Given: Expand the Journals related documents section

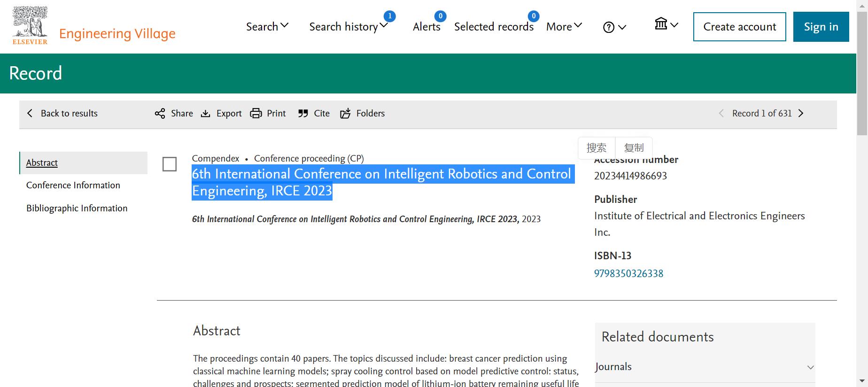Looking at the screenshot, I should tap(705, 367).
